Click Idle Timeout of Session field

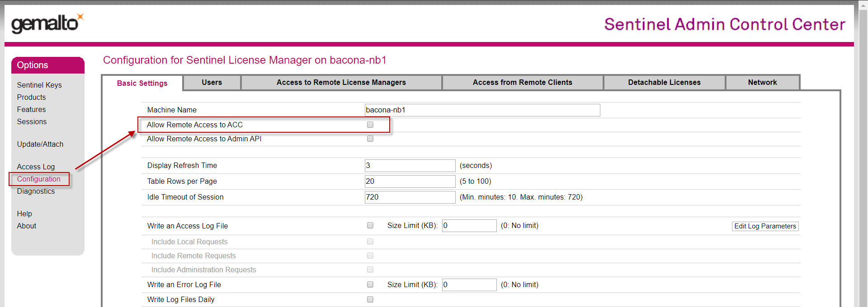click(410, 197)
